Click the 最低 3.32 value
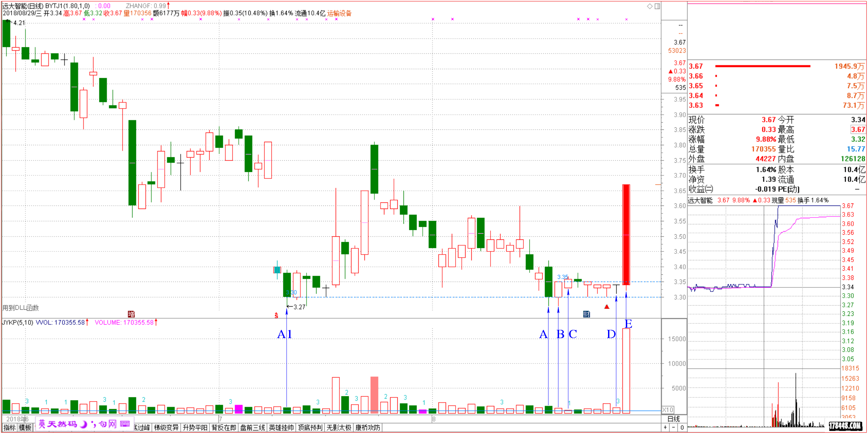Screen dimensions: 868x434 858,139
